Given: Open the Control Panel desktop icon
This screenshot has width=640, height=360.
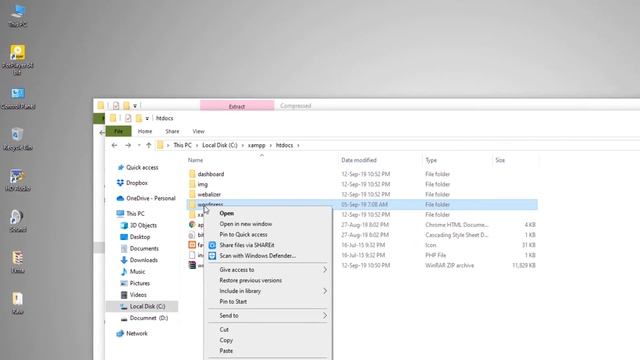Looking at the screenshot, I should coord(18,99).
